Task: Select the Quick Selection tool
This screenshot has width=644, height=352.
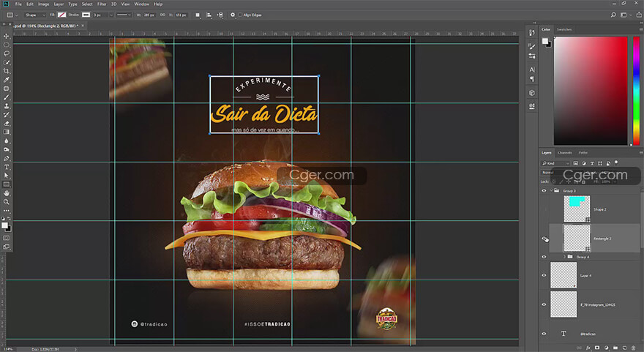Action: 6,62
